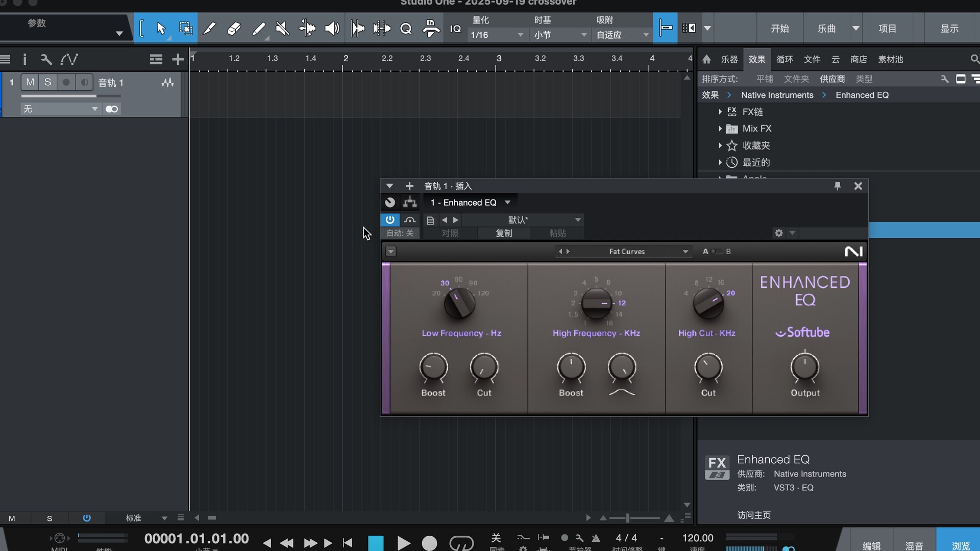Image resolution: width=980 pixels, height=551 pixels.
Task: Click the Output knob
Action: pyautogui.click(x=805, y=367)
